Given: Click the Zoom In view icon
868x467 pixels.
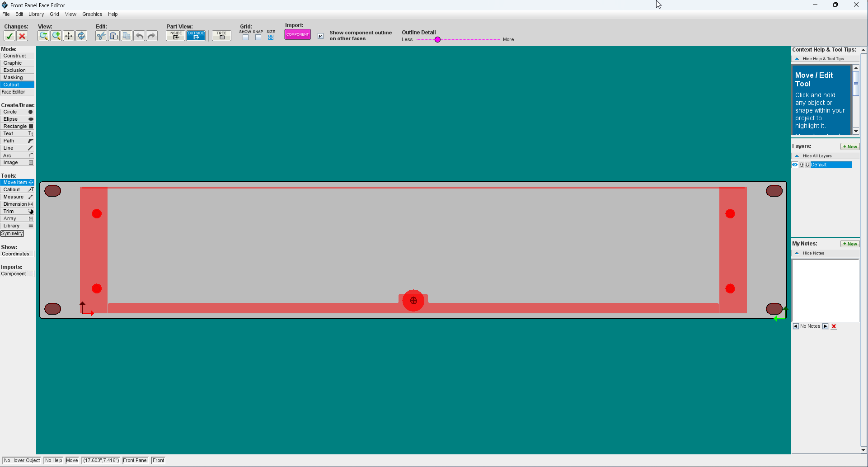Looking at the screenshot, I should click(x=56, y=36).
